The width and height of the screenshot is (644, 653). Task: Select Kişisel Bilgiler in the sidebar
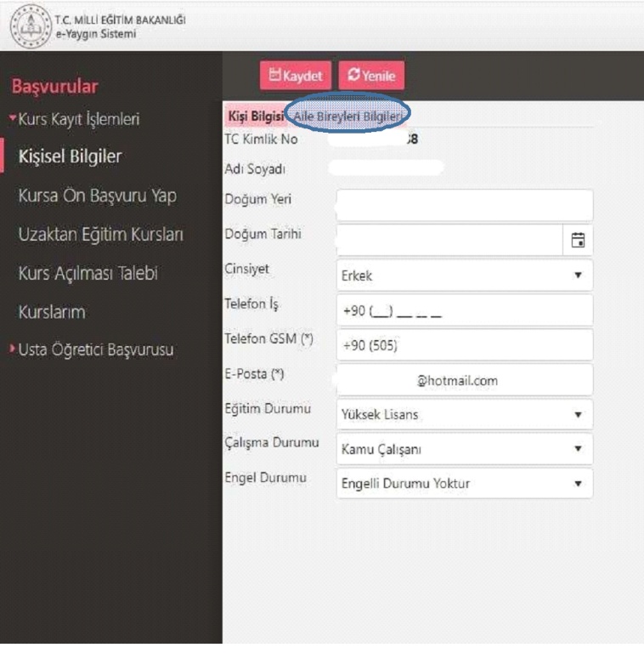[70, 156]
